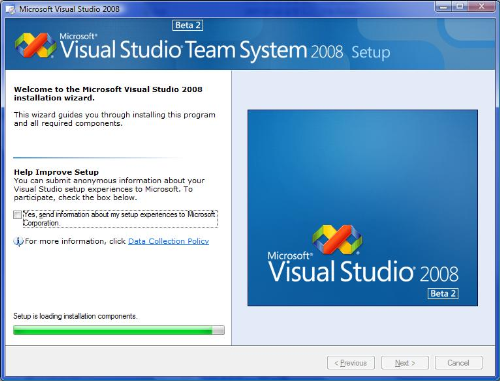This screenshot has height=381, width=500.
Task: Click the 'Help Improve Setup' heading
Action: pyautogui.click(x=56, y=172)
